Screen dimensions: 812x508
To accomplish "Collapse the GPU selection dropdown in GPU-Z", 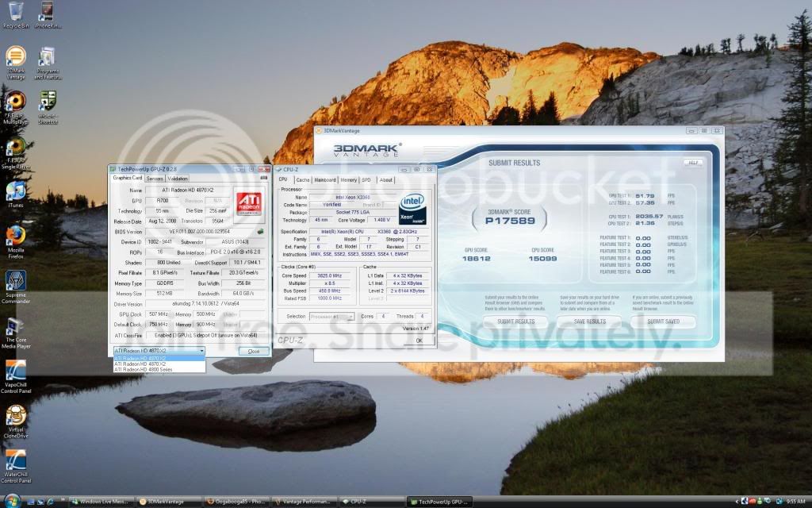I will (201, 351).
